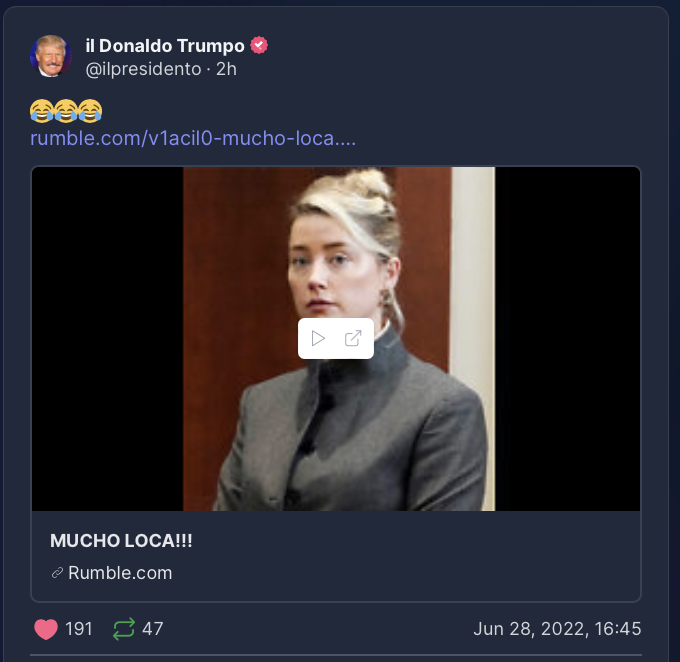View the 47 boosts count
Image resolution: width=680 pixels, height=662 pixels.
(x=153, y=629)
